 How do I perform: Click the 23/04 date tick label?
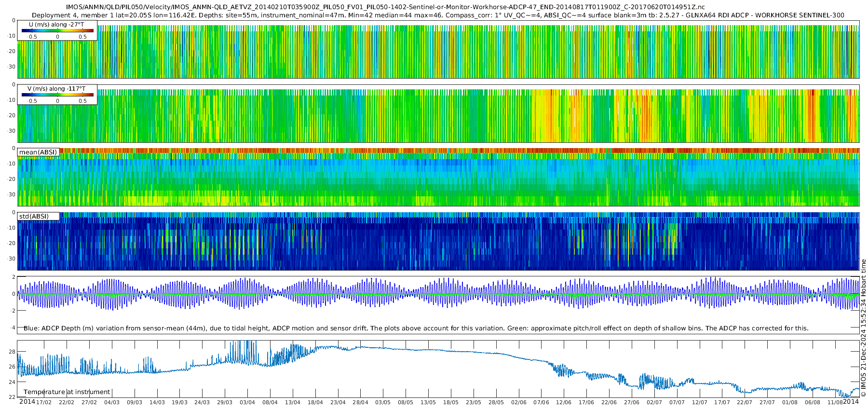[x=338, y=402]
